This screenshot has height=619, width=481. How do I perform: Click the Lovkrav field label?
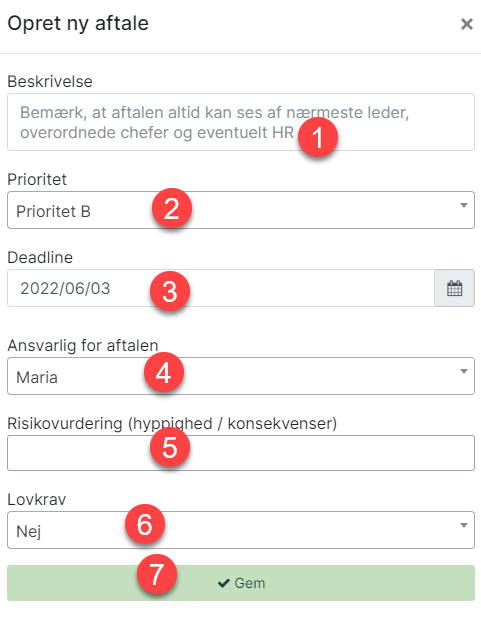click(x=37, y=499)
